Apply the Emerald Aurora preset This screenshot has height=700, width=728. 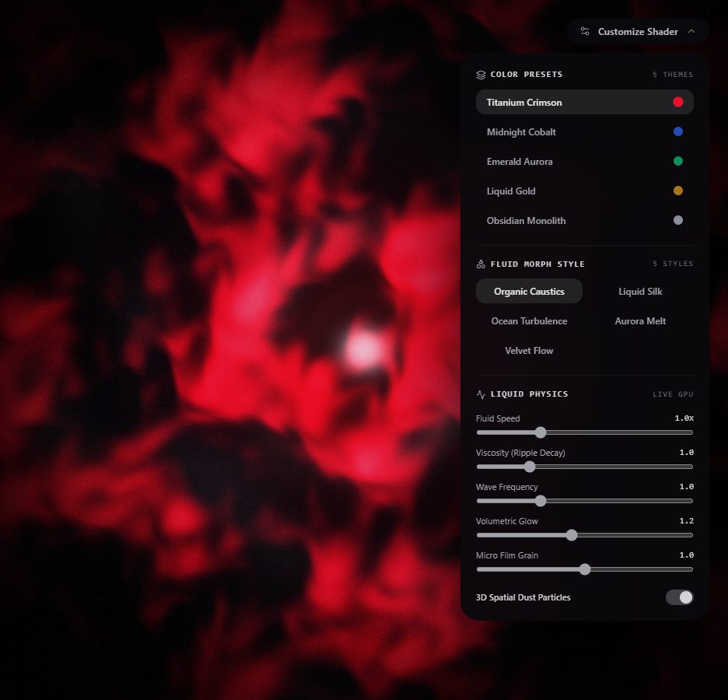[x=585, y=162]
